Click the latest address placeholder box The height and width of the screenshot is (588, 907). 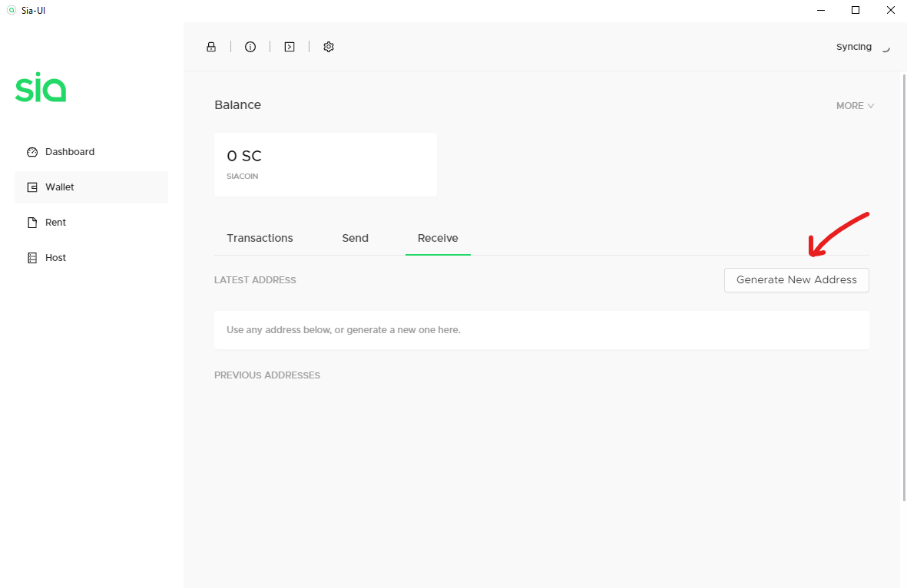[541, 330]
